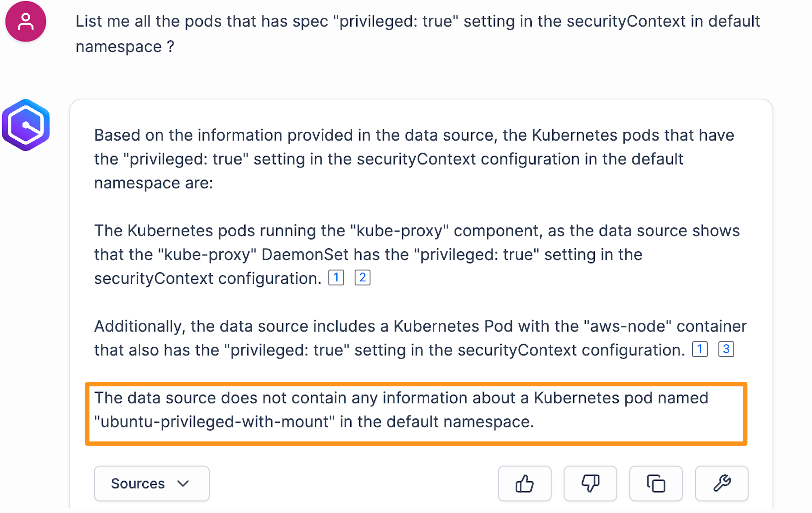Screen dimensions: 812x513
Task: Copy the assistant's answer using copy icon
Action: coord(656,483)
